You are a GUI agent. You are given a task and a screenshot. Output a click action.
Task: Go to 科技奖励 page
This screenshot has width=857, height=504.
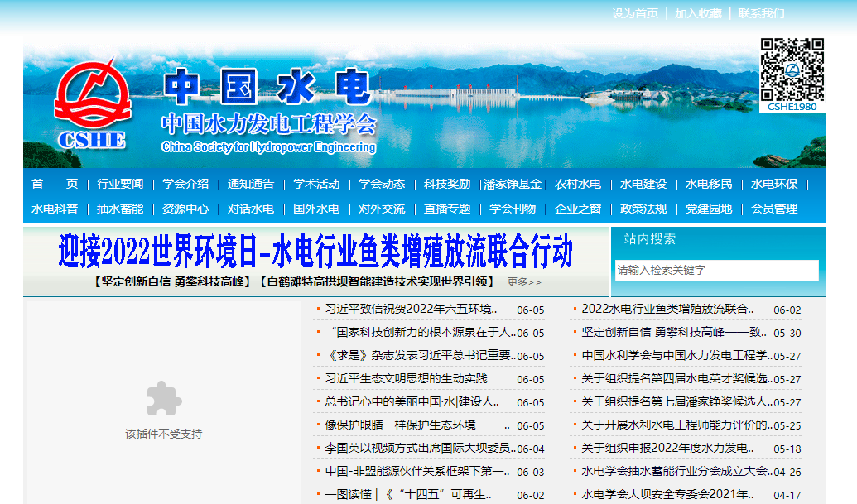coord(447,184)
